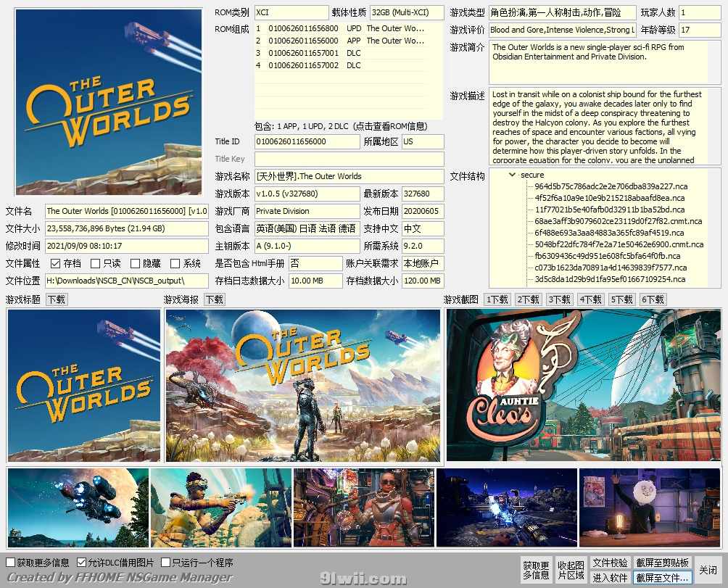Image resolution: width=728 pixels, height=588 pixels.
Task: Click the 文件名 field at left
Action: tap(127, 211)
